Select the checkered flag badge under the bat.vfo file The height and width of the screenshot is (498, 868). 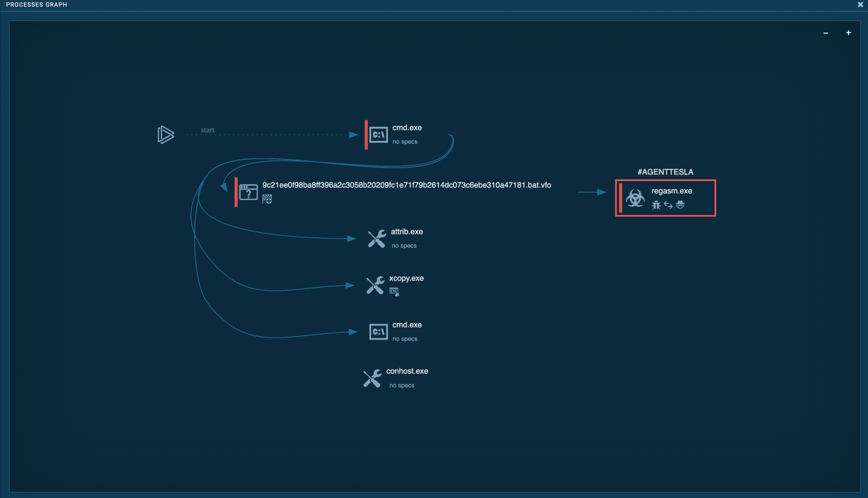click(x=267, y=198)
